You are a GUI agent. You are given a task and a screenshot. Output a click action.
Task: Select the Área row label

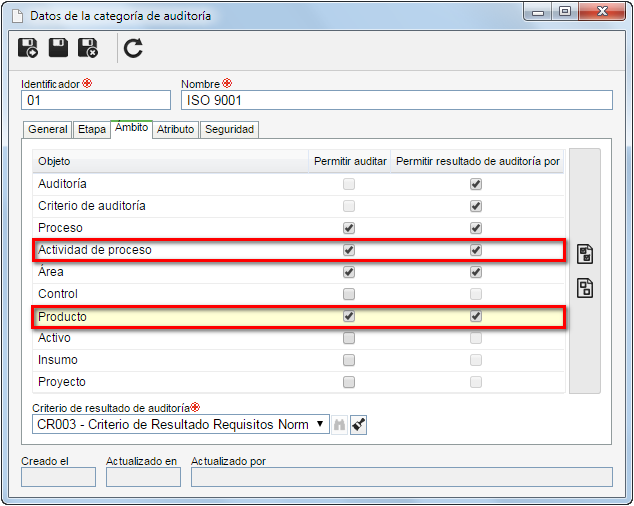(51, 271)
